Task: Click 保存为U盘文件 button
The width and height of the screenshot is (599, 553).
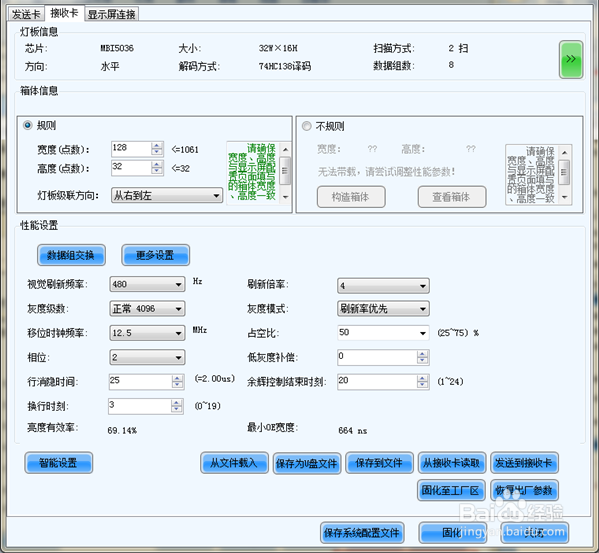Action: point(307,464)
